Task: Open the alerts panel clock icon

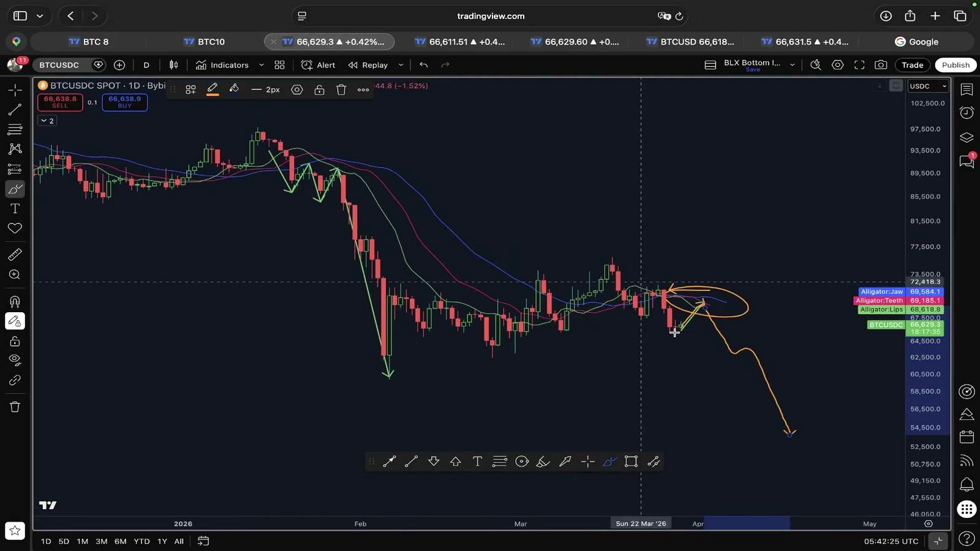Action: point(967,113)
